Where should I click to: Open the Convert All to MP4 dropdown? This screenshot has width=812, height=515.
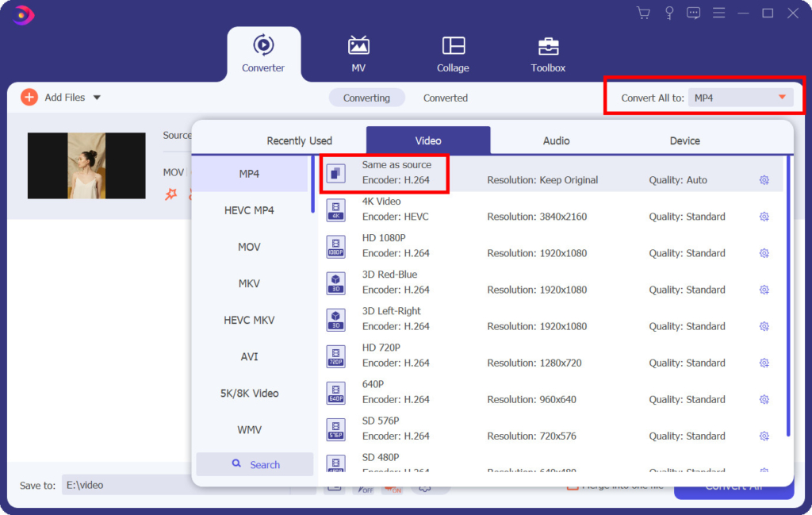click(741, 97)
